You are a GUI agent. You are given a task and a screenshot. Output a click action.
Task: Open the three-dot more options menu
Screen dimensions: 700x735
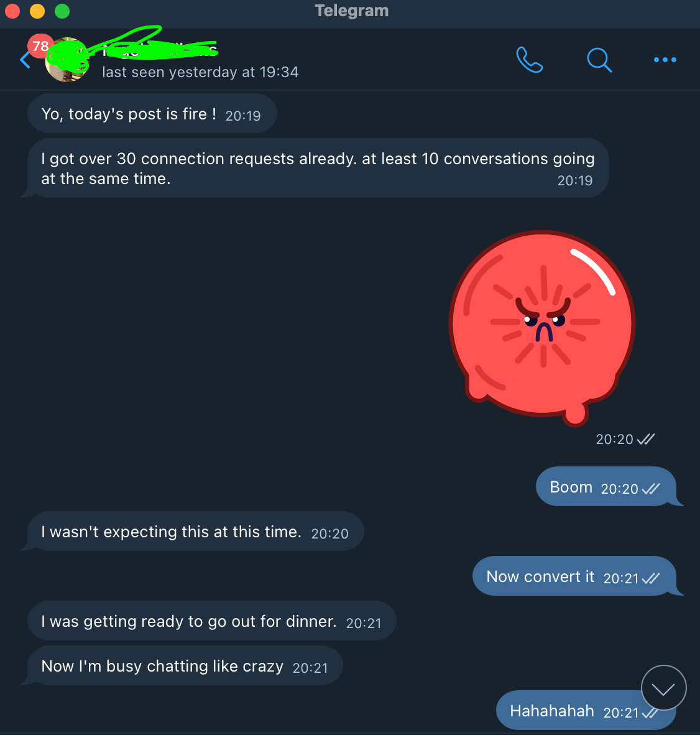coord(665,60)
